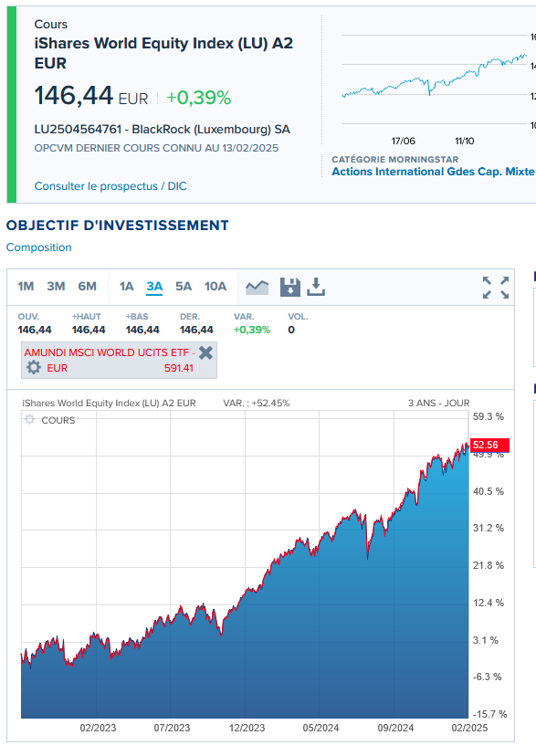Click the 591.41 AMUNDI value
Viewport: 536px width, 756px height.
pos(179,368)
